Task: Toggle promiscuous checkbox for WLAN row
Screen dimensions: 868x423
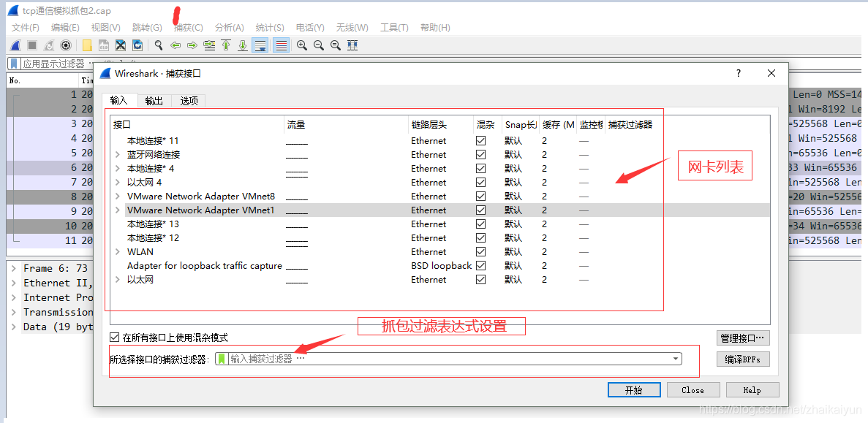Action: pyautogui.click(x=480, y=252)
